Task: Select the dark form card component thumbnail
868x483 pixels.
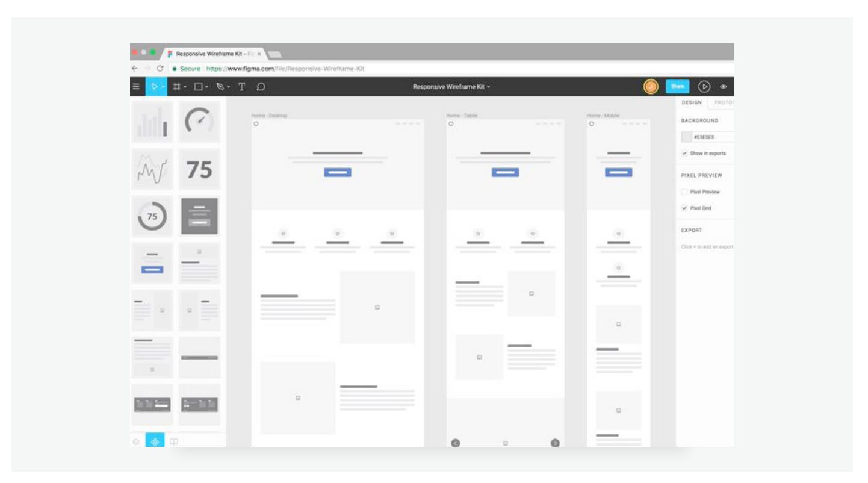Action: (199, 216)
